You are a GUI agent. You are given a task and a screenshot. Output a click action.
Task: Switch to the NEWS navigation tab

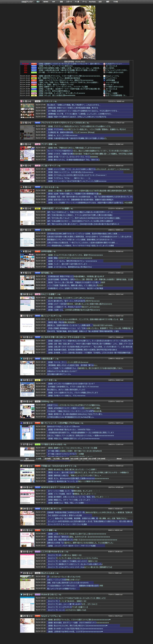tap(46, 2)
